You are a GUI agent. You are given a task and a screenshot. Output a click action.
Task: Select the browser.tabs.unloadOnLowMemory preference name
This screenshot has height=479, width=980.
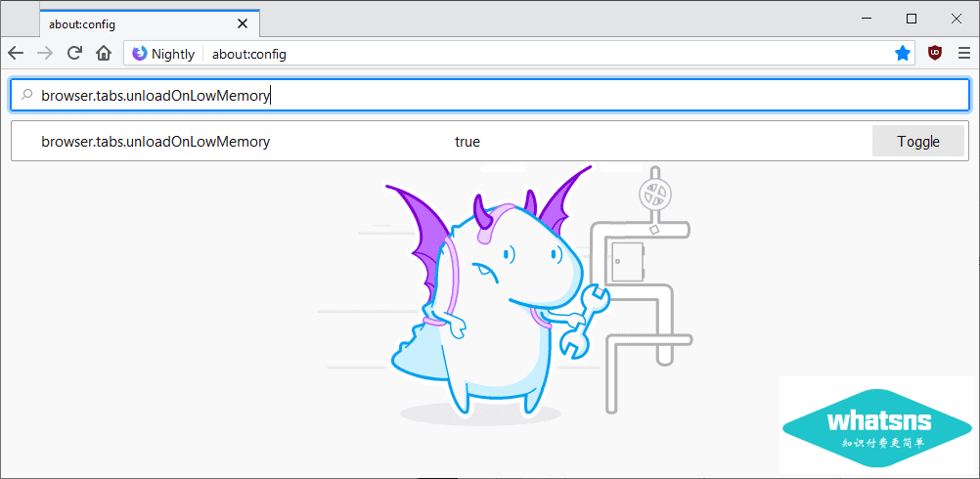point(156,142)
